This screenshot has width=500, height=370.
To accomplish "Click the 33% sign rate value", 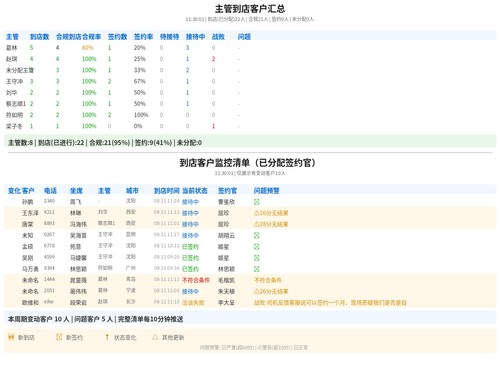I will click(x=140, y=70).
